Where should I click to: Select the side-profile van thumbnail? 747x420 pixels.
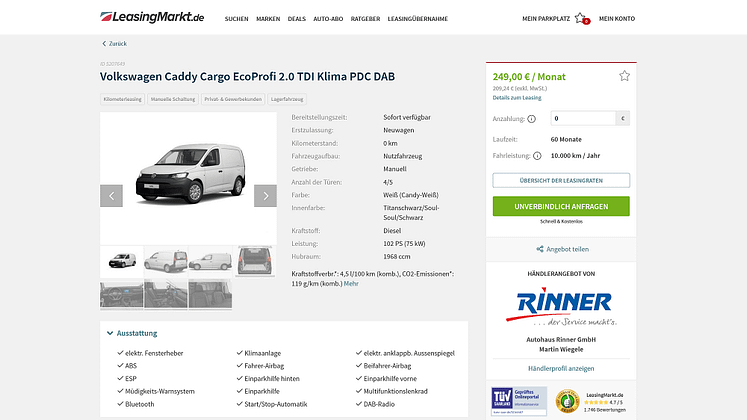click(x=210, y=261)
